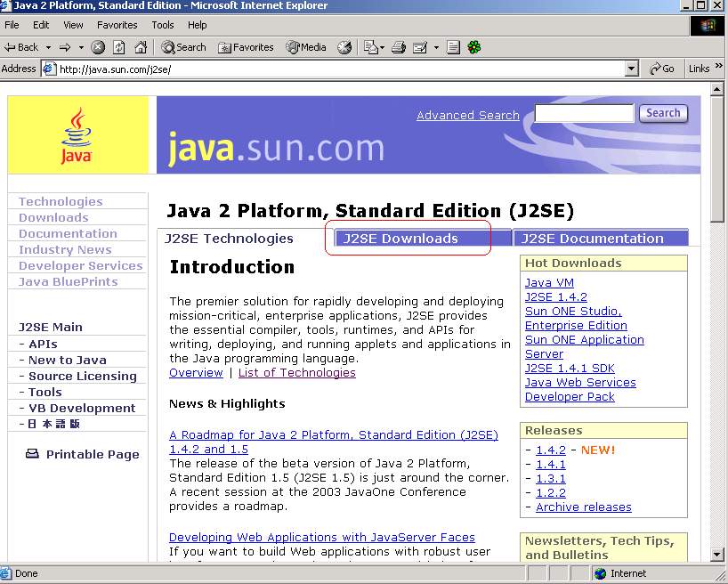Go to Downloads in the left sidebar
Image resolution: width=728 pixels, height=584 pixels.
(53, 217)
